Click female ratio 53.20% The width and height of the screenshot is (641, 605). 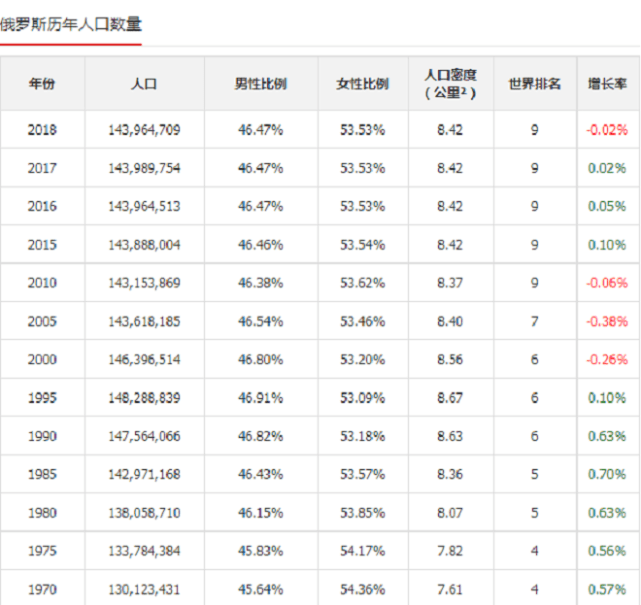363,359
